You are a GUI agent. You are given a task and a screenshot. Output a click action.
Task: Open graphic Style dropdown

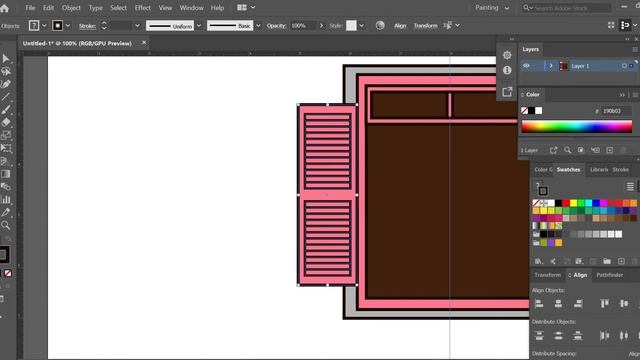361,26
